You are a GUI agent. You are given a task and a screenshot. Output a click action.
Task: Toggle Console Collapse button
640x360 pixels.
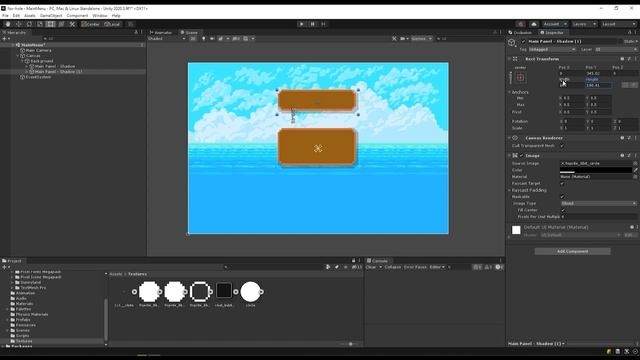pos(393,267)
